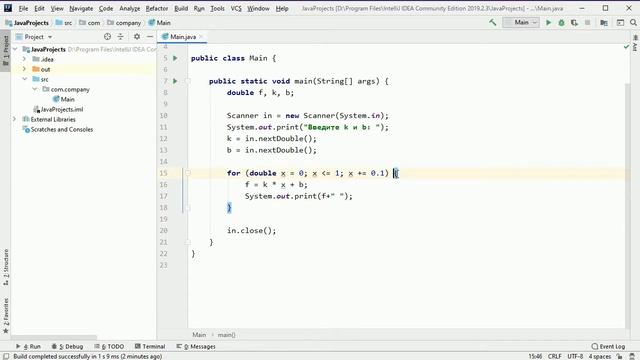The height and width of the screenshot is (360, 640).
Task: Click the Stop process icon
Action: [587, 22]
